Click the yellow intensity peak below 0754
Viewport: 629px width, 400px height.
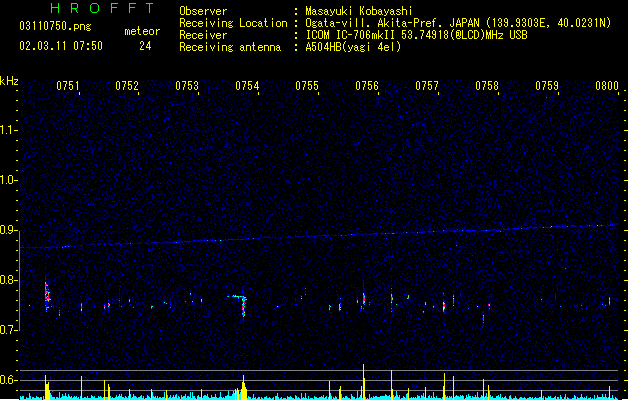point(243,388)
